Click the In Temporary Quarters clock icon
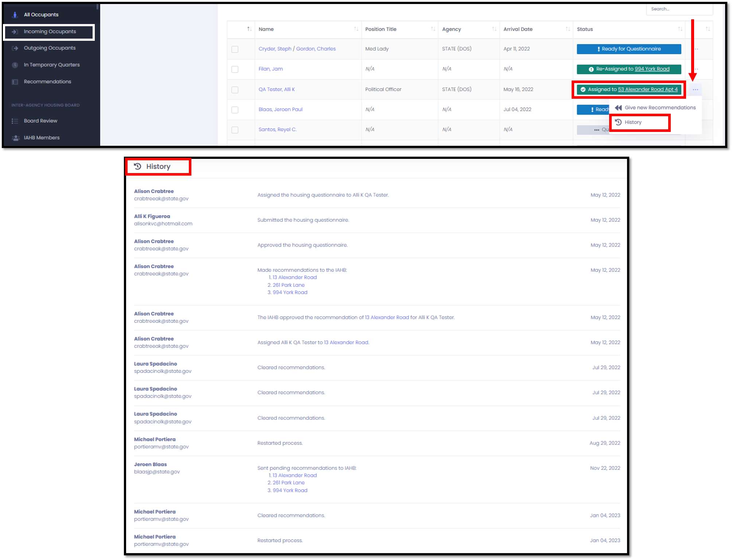Screen dimensions: 732x560 pos(15,65)
